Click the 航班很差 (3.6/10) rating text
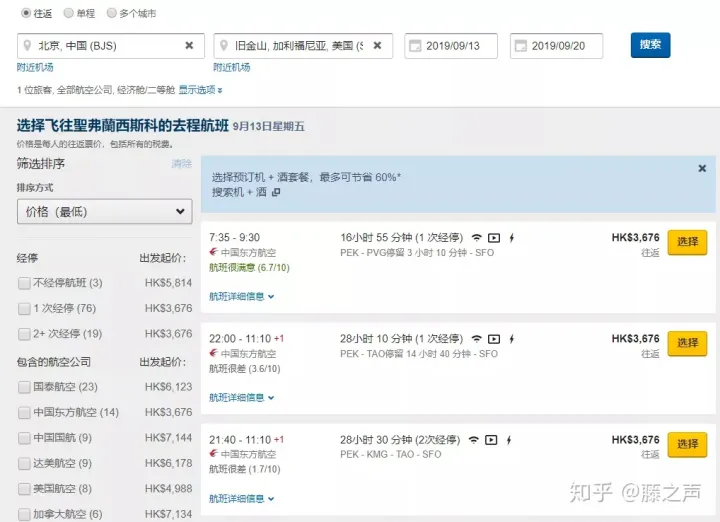 click(245, 369)
